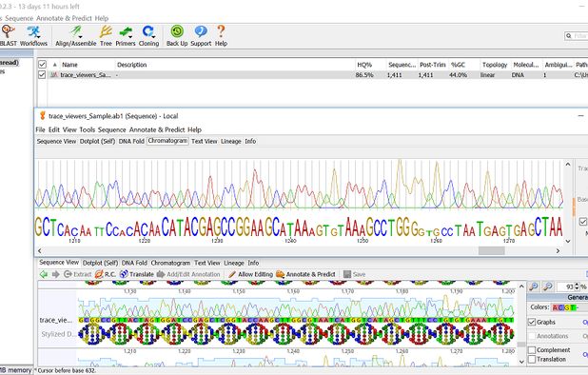
Task: Switch to the Lineage tab in the lower viewer
Action: (234, 263)
